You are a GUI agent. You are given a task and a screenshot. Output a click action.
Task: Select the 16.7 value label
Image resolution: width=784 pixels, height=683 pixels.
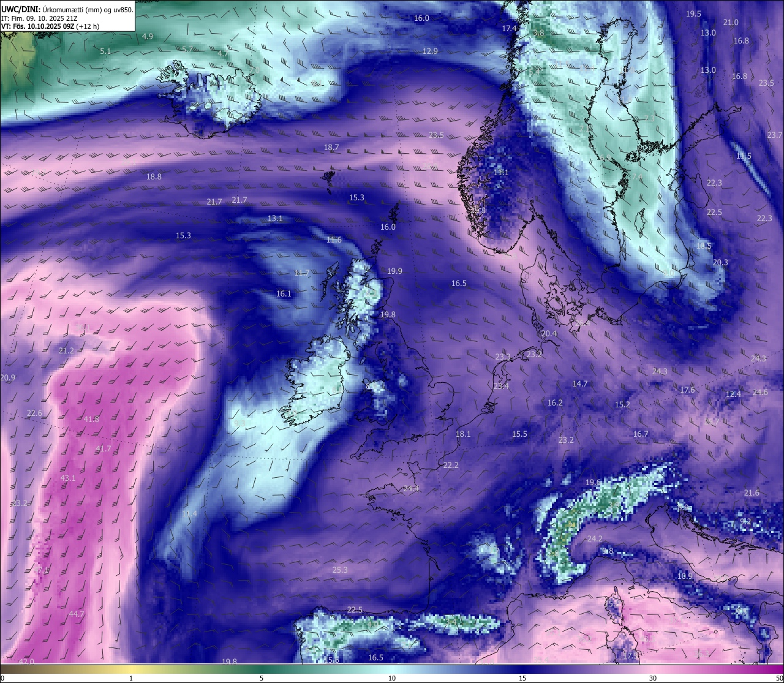pyautogui.click(x=641, y=434)
